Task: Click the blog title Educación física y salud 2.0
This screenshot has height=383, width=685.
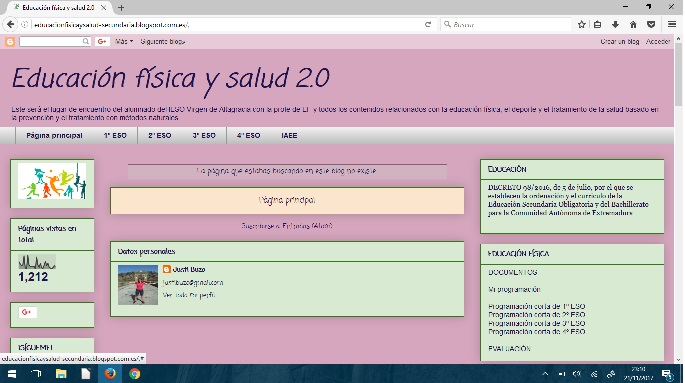Action: tap(171, 79)
